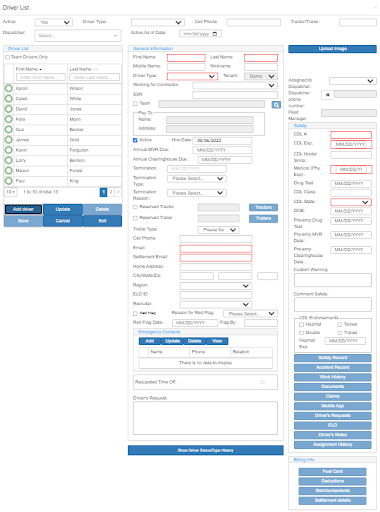Expand the Driver Type dropdown in General Information
Viewport: 380px width, 512px height.
point(192,76)
